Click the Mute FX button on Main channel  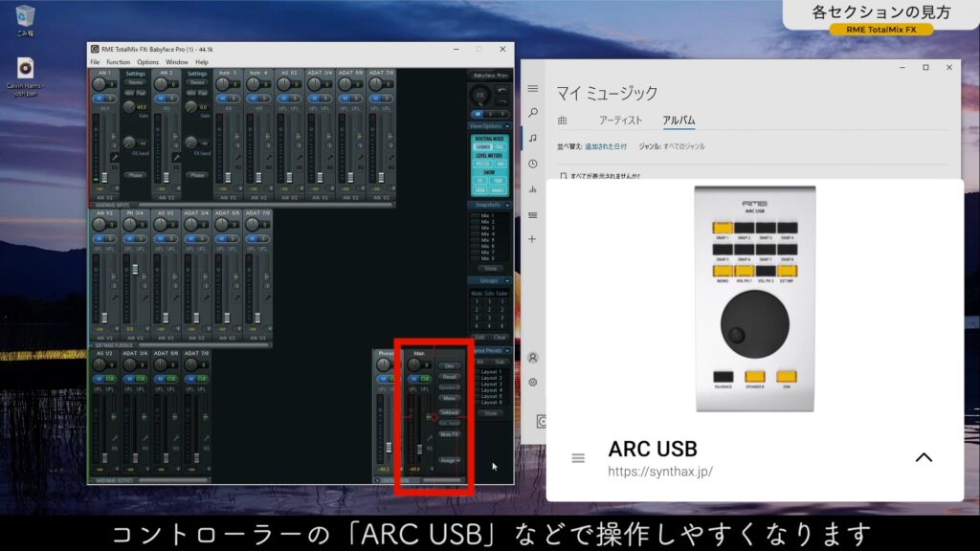pos(450,434)
